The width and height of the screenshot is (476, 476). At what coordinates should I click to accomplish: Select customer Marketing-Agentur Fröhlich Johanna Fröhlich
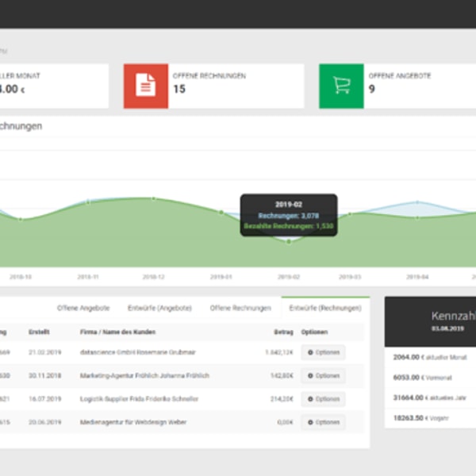point(144,376)
